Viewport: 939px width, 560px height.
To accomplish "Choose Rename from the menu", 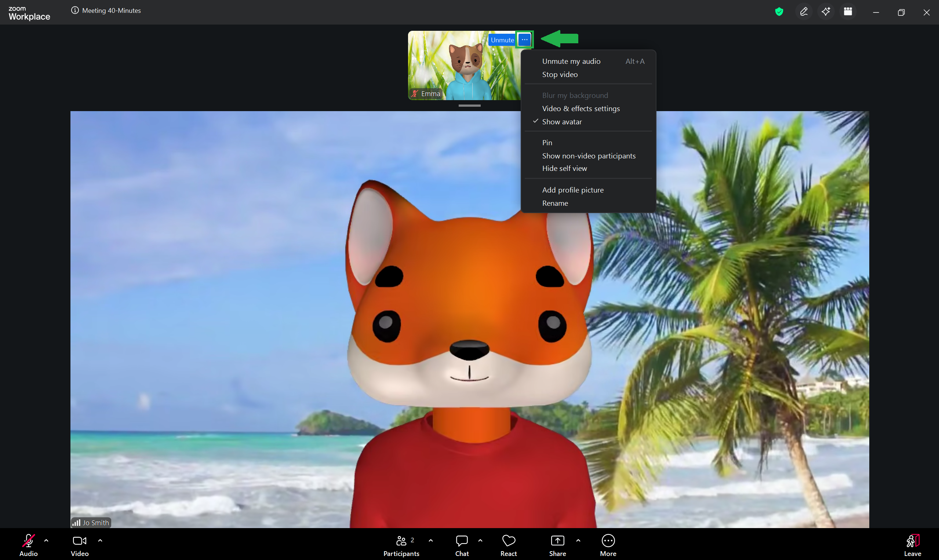I will (588, 203).
